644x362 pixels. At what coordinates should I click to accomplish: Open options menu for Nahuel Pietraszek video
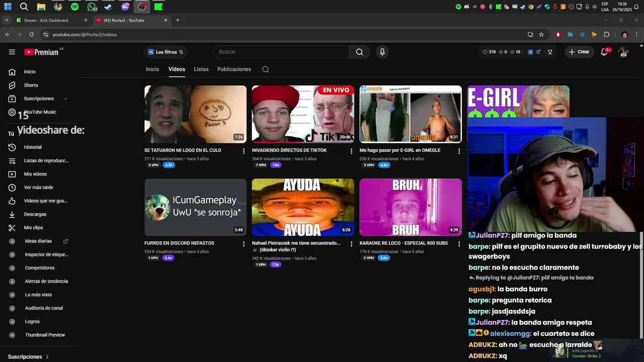352,244
